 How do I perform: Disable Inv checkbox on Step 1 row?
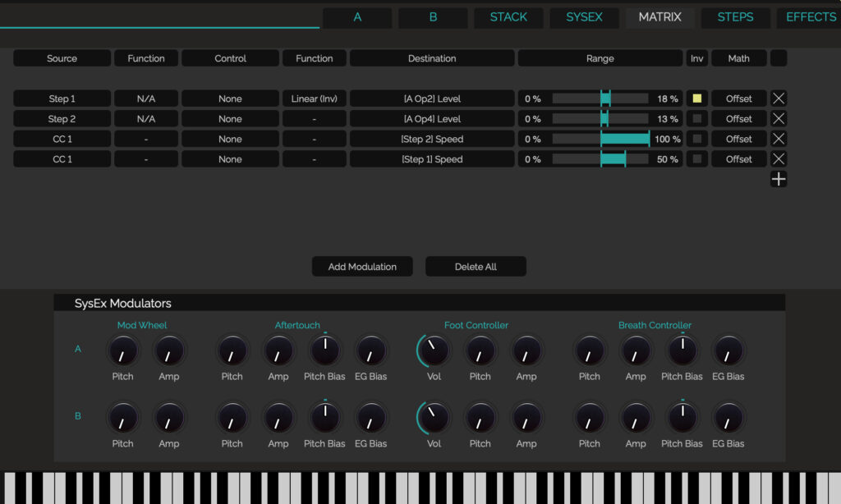[696, 99]
